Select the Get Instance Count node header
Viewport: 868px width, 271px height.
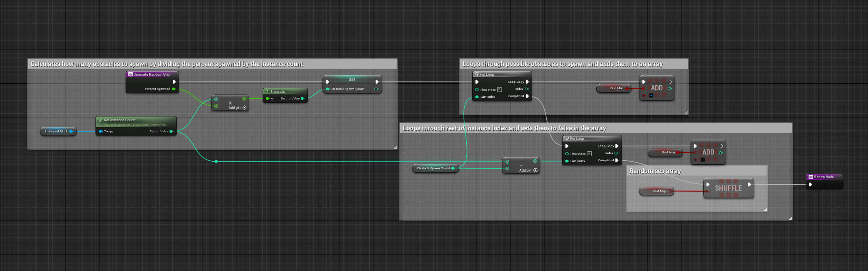[x=136, y=122]
